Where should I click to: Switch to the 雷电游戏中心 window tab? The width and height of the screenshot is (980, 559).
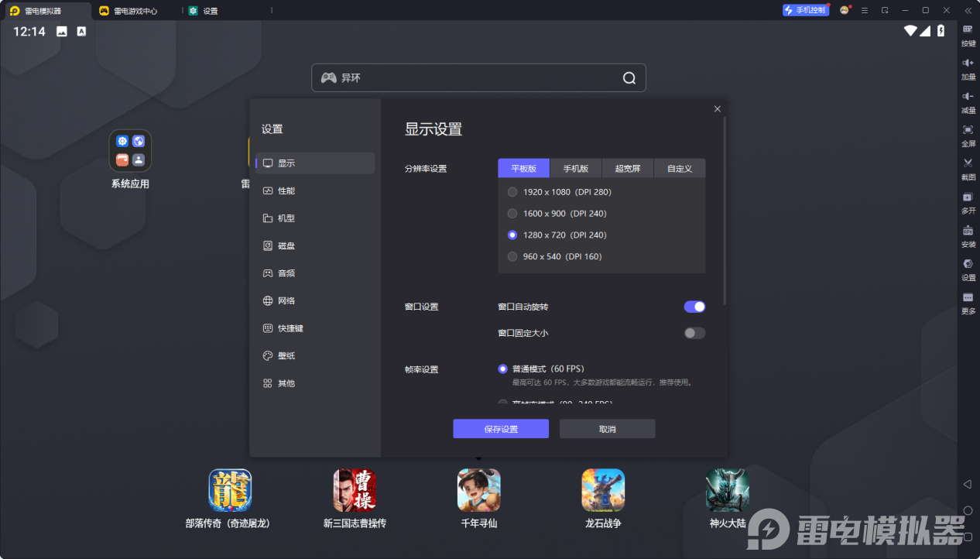point(136,11)
